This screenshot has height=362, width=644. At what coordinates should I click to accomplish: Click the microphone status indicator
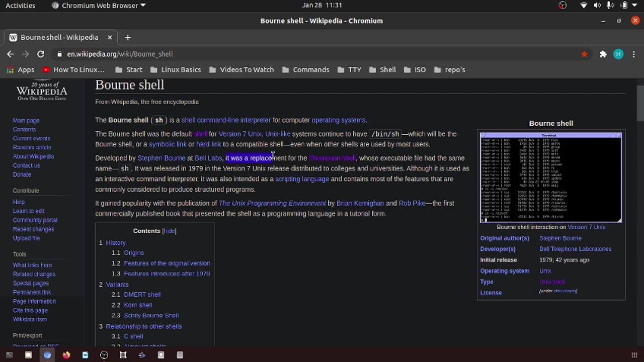610,6
